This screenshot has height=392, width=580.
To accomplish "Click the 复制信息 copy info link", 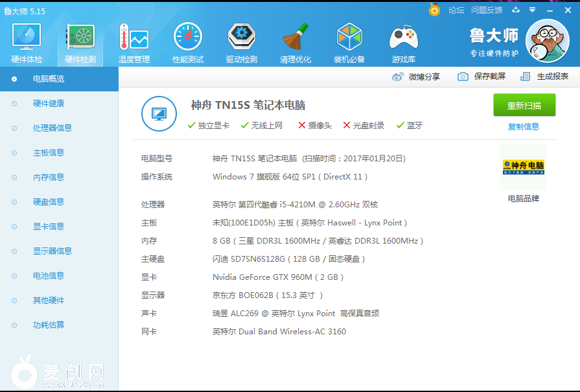I will 524,125.
